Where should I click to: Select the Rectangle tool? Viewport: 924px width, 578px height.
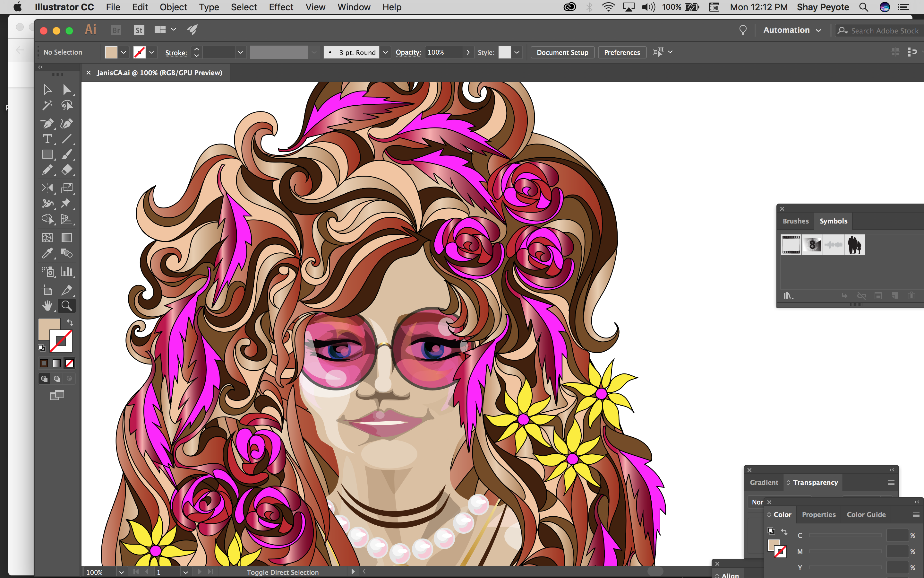[47, 154]
